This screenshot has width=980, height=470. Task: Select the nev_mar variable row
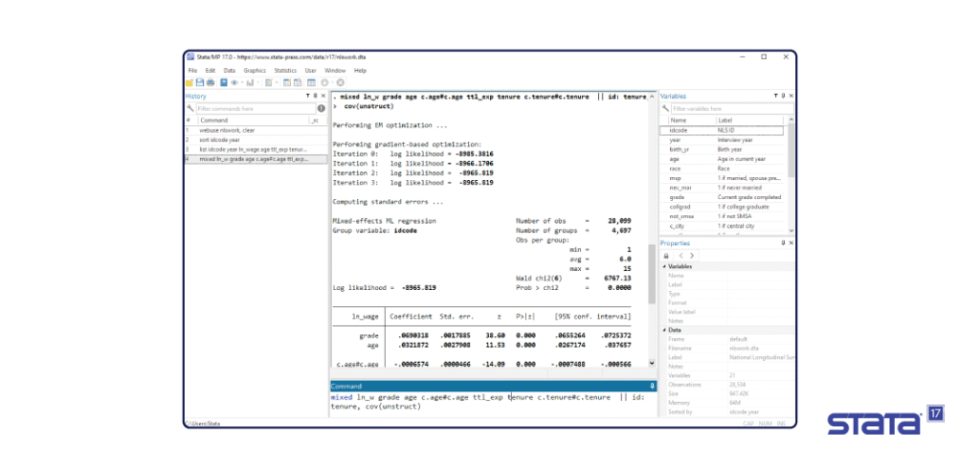(x=722, y=188)
